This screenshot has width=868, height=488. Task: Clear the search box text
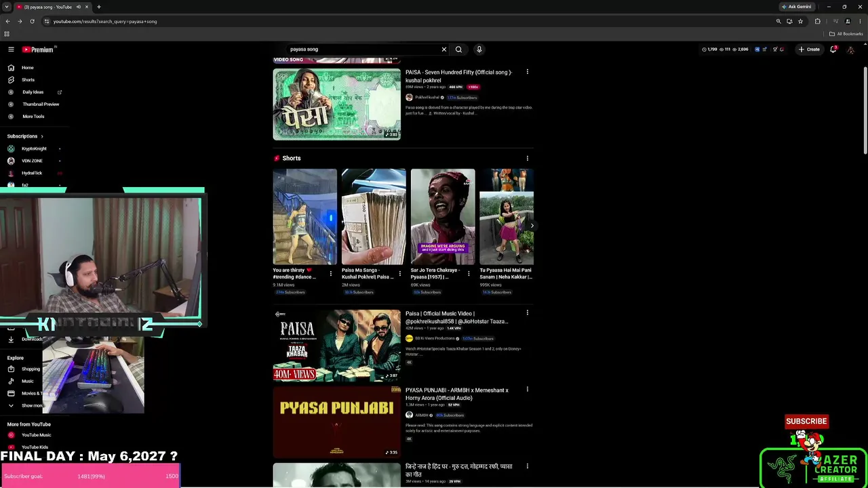tap(444, 49)
